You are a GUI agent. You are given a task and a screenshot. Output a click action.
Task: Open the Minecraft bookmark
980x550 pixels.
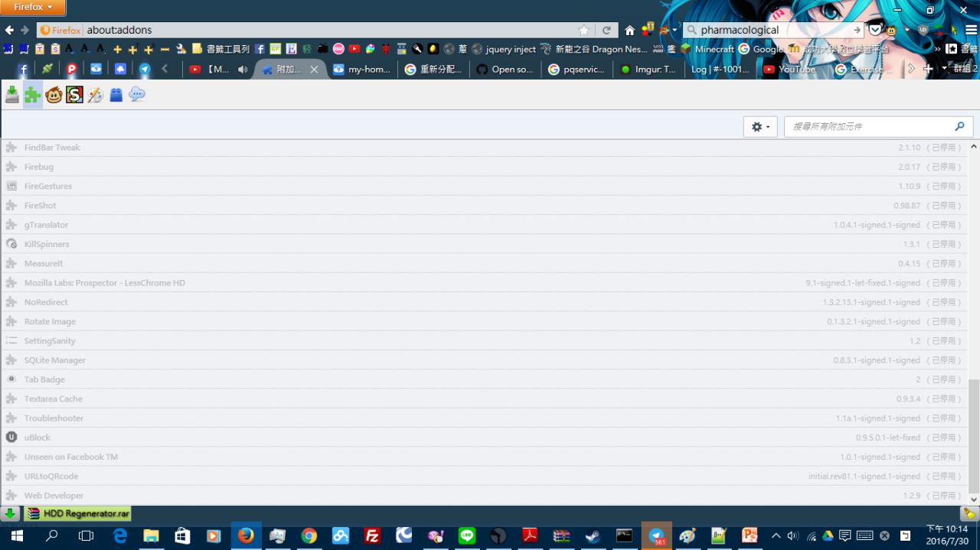pos(707,49)
